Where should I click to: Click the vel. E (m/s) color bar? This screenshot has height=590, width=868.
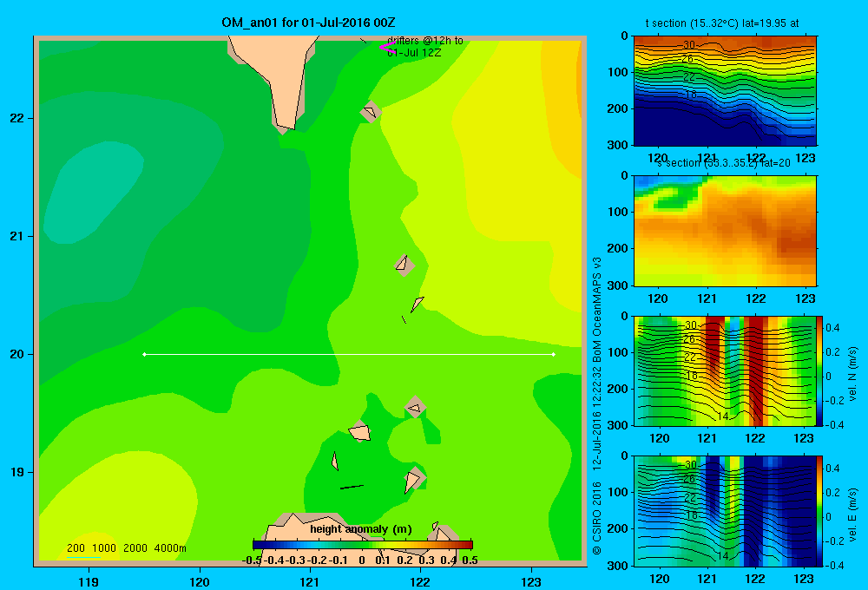(x=820, y=511)
